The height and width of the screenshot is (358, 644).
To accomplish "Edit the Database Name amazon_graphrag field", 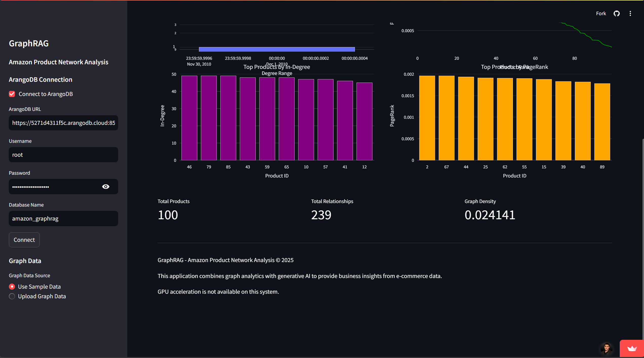I will coord(63,218).
